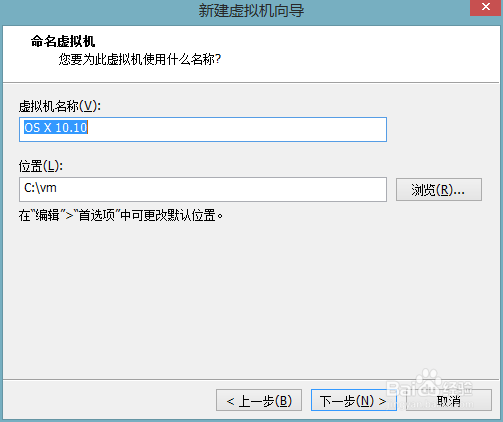This screenshot has height=422, width=503.
Task: Click the 您要为此虚拟机使用什么名称? subtitle text
Action: pyautogui.click(x=140, y=60)
